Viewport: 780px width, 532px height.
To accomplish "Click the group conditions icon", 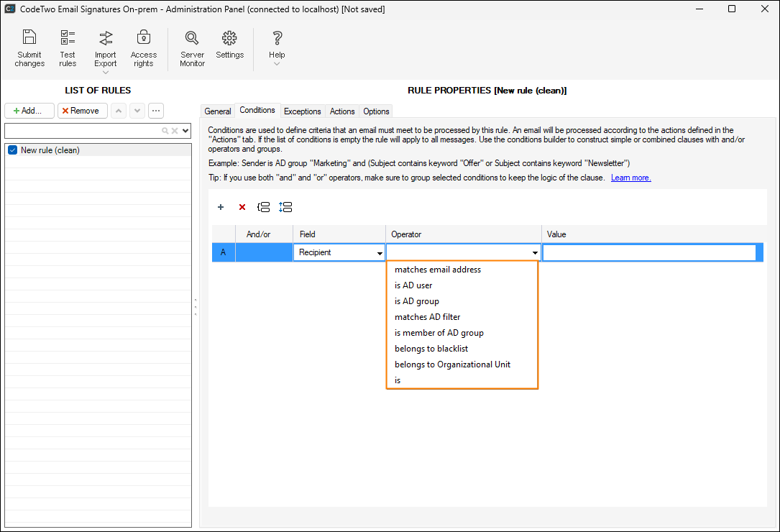I will (264, 207).
